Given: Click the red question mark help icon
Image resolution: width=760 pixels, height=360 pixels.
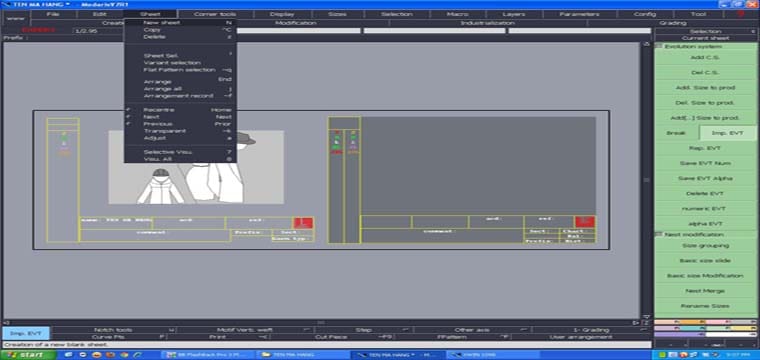Looking at the screenshot, I should click(741, 14).
